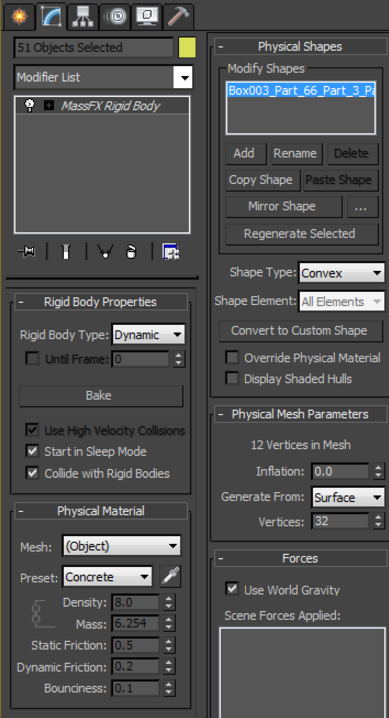Open the Preset Concrete dropdown
This screenshot has height=718, width=389.
pos(107,577)
